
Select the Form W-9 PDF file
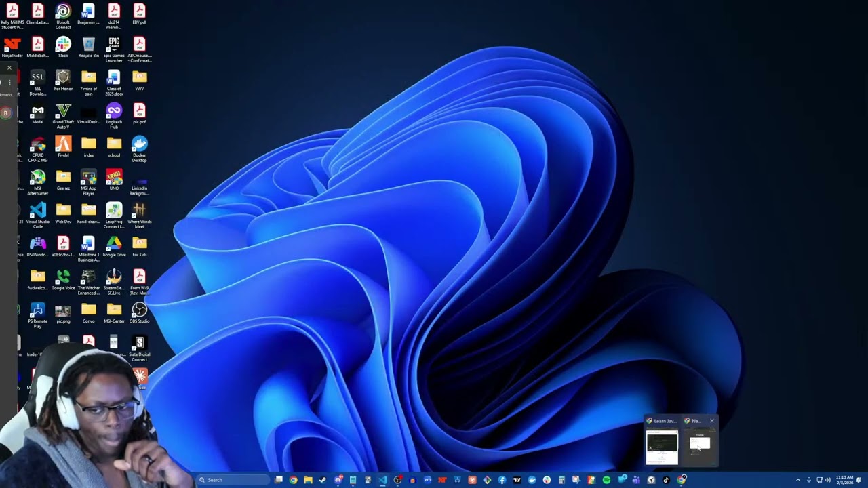tap(139, 283)
